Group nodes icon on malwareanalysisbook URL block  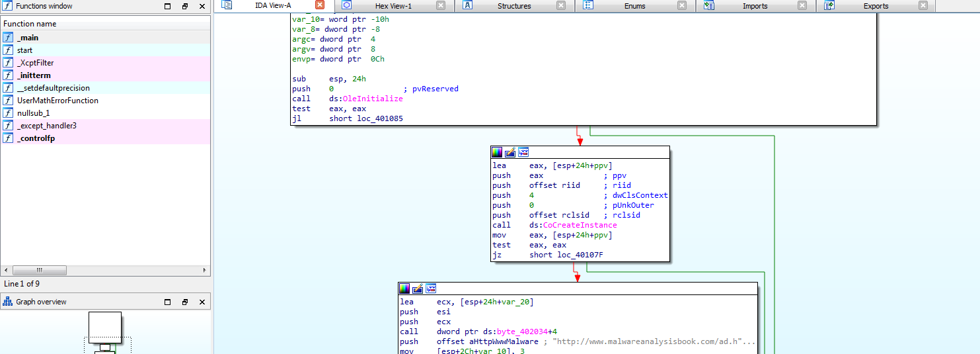(x=431, y=288)
